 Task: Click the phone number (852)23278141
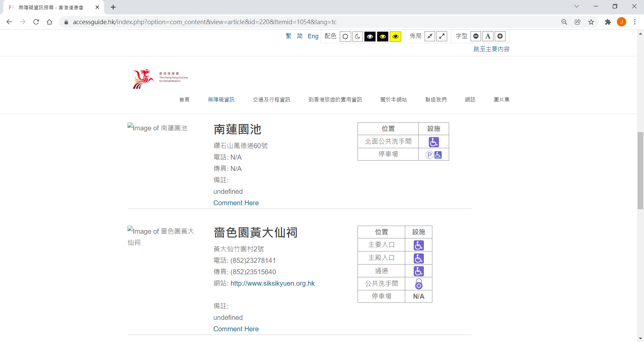coord(253,261)
